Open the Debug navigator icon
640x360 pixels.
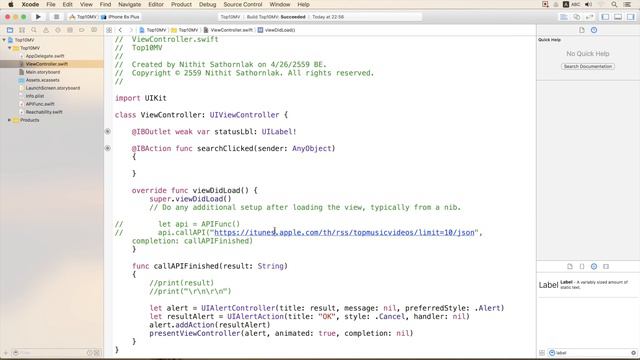point(70,30)
